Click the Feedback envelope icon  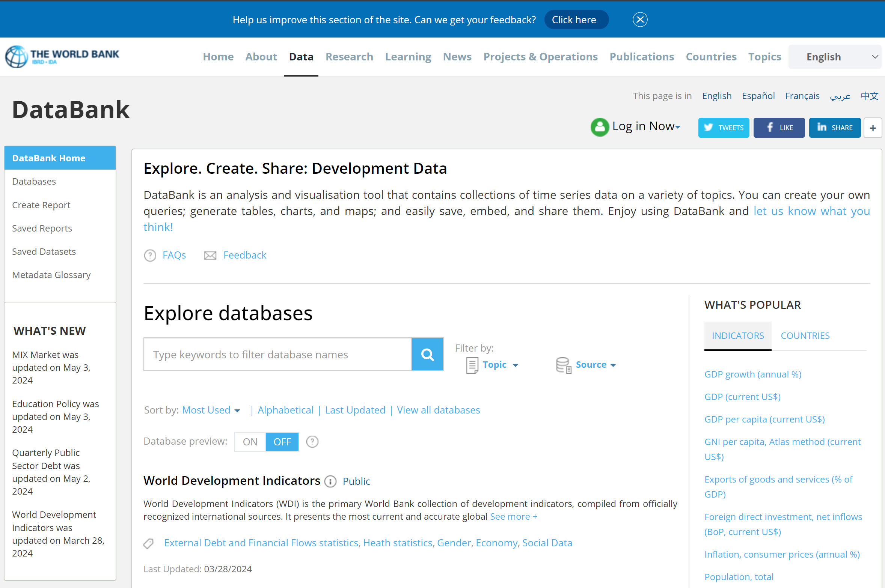point(210,256)
